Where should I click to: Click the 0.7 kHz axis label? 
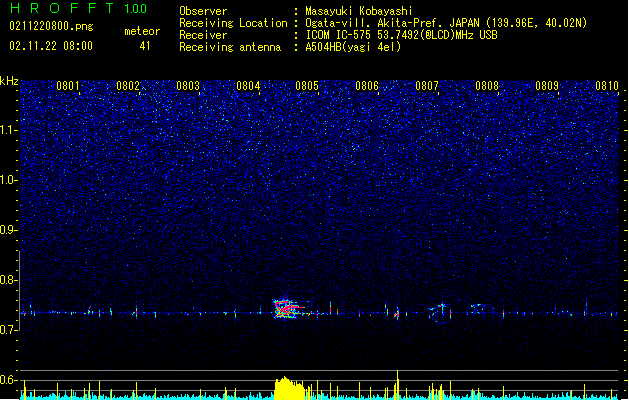click(8, 330)
